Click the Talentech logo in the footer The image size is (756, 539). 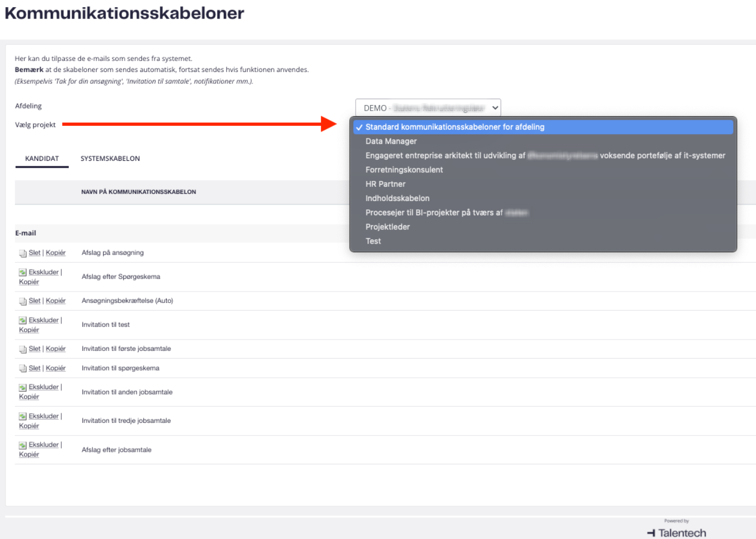676,532
